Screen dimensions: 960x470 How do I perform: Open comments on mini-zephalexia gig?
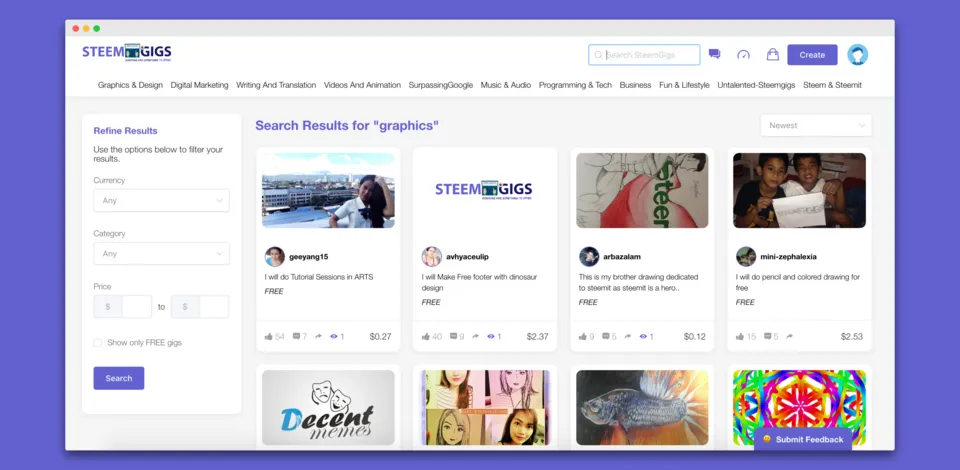point(767,337)
